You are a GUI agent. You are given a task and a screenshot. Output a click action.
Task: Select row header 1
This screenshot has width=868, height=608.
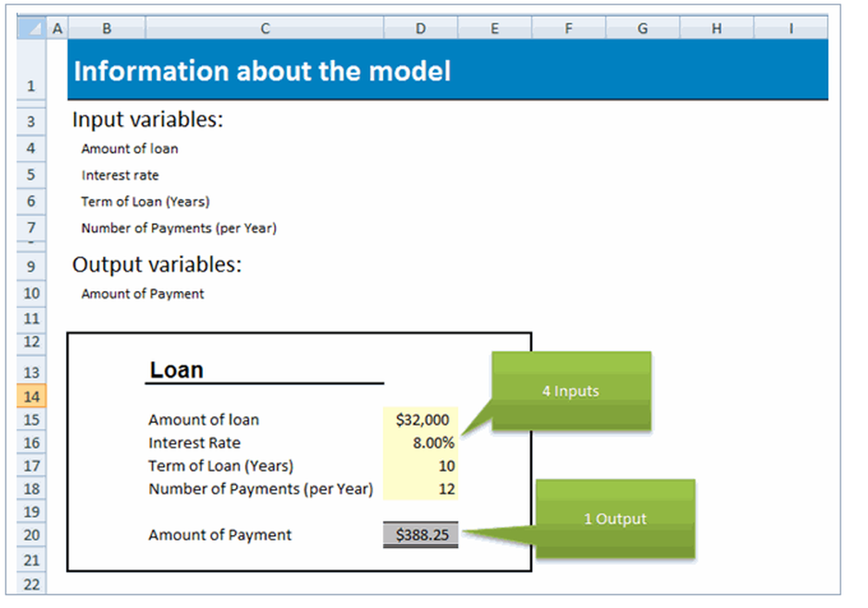point(30,85)
